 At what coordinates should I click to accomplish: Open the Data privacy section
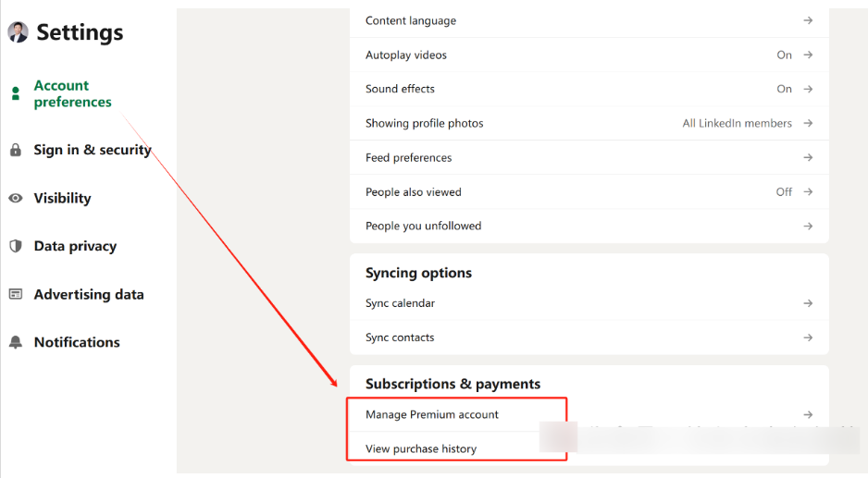point(75,246)
